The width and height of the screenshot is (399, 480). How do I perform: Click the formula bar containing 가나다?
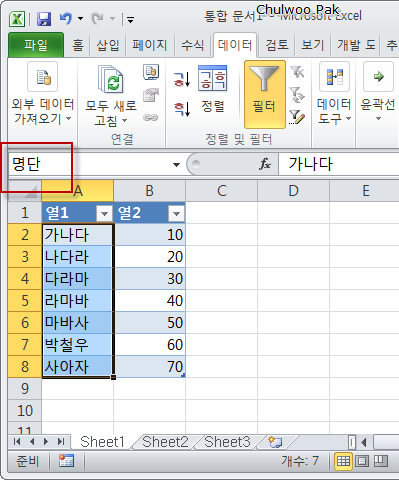[339, 164]
